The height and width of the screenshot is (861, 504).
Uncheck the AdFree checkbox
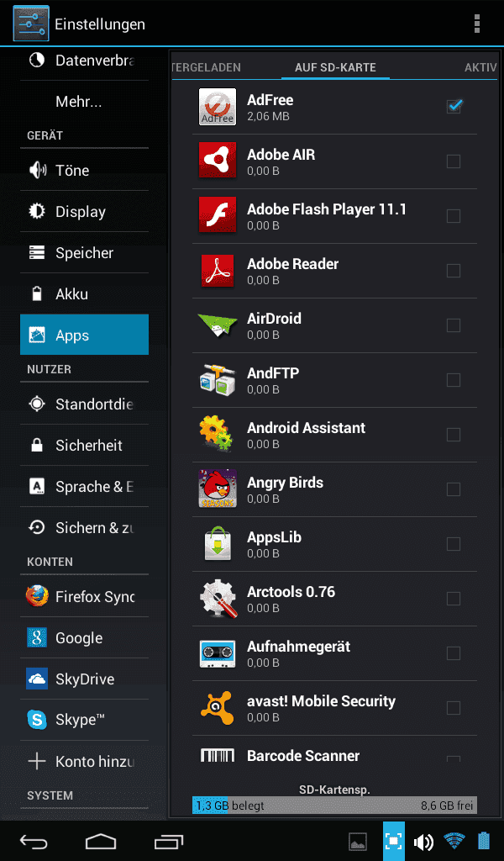click(x=454, y=106)
